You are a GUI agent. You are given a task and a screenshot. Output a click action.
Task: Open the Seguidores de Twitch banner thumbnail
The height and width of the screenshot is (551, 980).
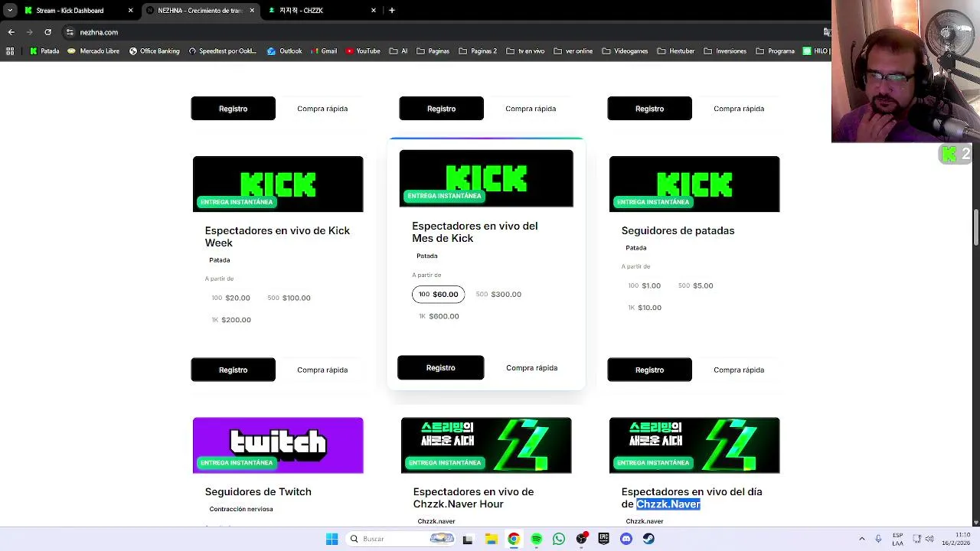tap(278, 445)
